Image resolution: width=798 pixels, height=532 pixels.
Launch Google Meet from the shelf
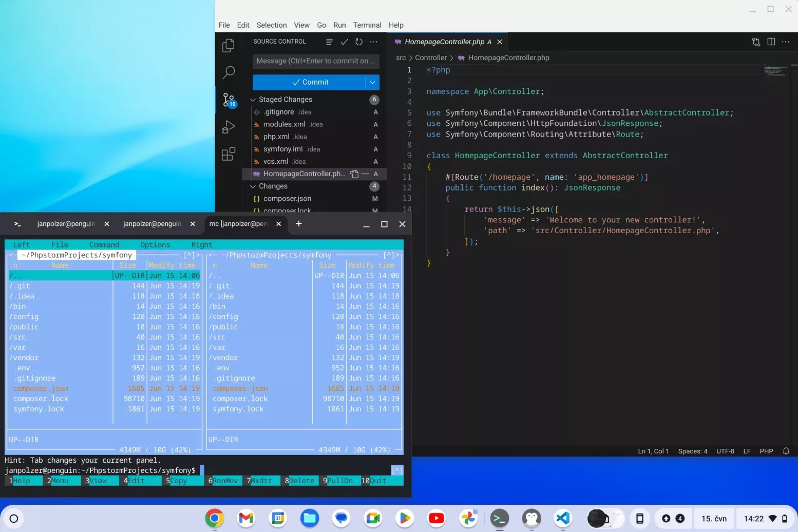373,518
